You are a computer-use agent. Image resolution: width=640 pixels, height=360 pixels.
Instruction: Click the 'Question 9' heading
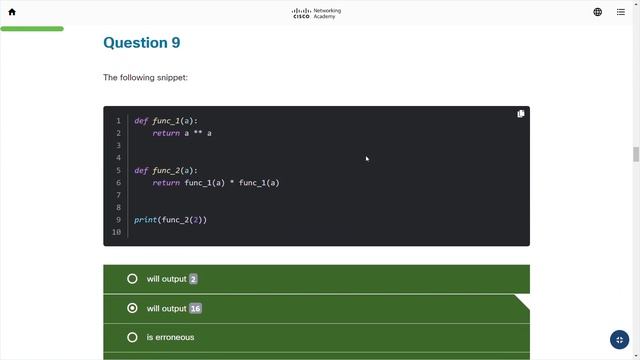click(x=142, y=43)
